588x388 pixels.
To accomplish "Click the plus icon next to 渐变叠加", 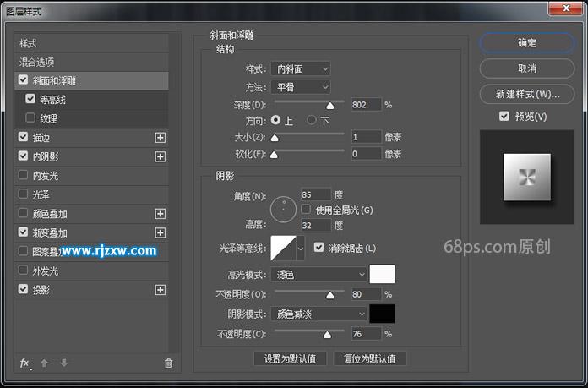I will point(160,232).
